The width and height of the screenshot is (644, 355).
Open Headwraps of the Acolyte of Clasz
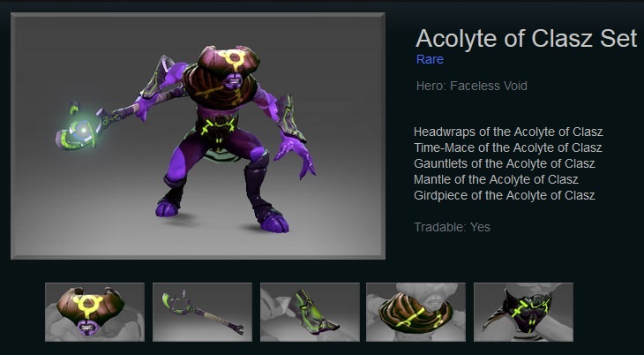[x=508, y=132]
